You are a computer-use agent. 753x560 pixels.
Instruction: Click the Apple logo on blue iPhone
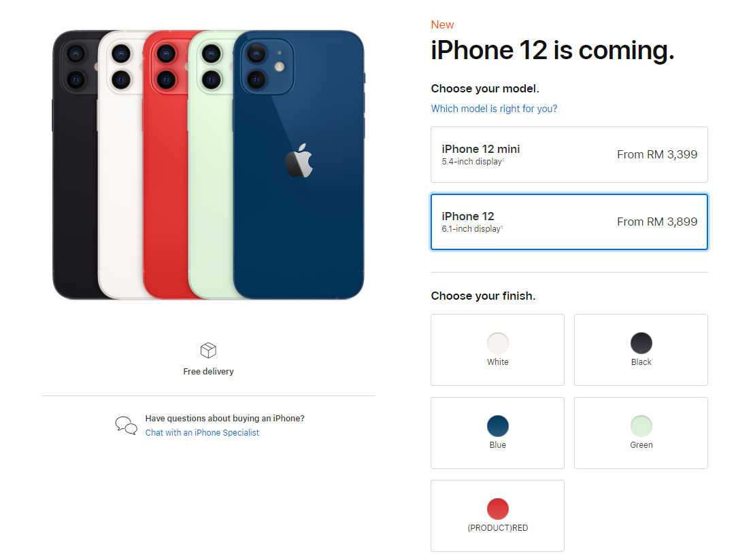pyautogui.click(x=299, y=160)
